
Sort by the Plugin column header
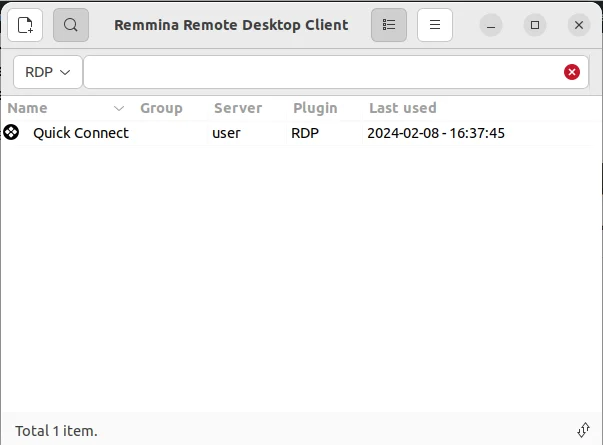coord(315,108)
